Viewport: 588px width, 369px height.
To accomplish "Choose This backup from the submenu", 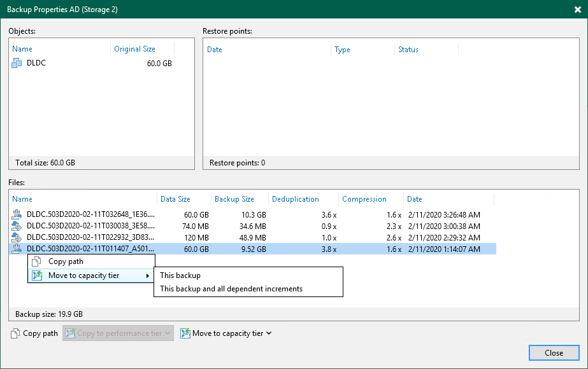I will tap(181, 275).
